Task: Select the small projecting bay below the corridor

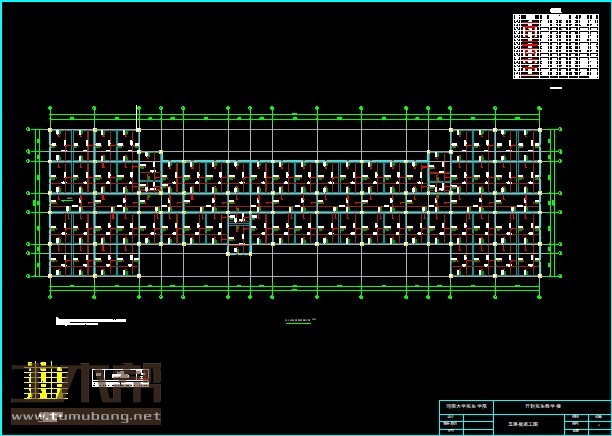Action: click(x=239, y=240)
